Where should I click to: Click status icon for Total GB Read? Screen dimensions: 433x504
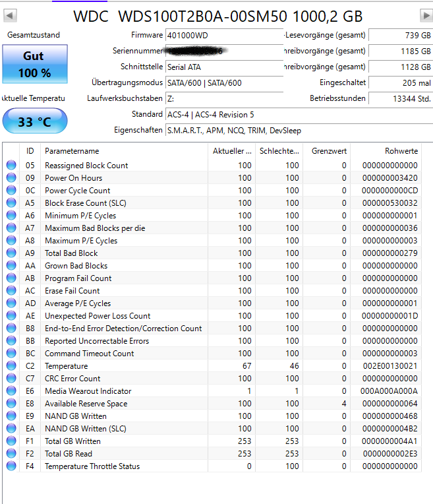click(11, 453)
